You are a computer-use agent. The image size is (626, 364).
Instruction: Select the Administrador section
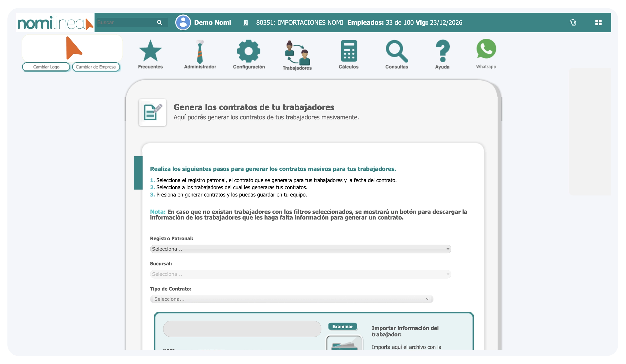pyautogui.click(x=200, y=52)
